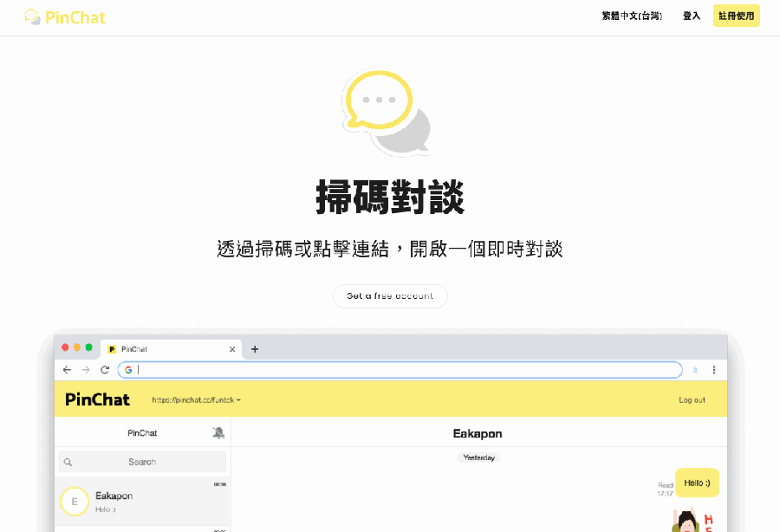Click the 登入 login link
Image resolution: width=780 pixels, height=532 pixels.
point(691,16)
